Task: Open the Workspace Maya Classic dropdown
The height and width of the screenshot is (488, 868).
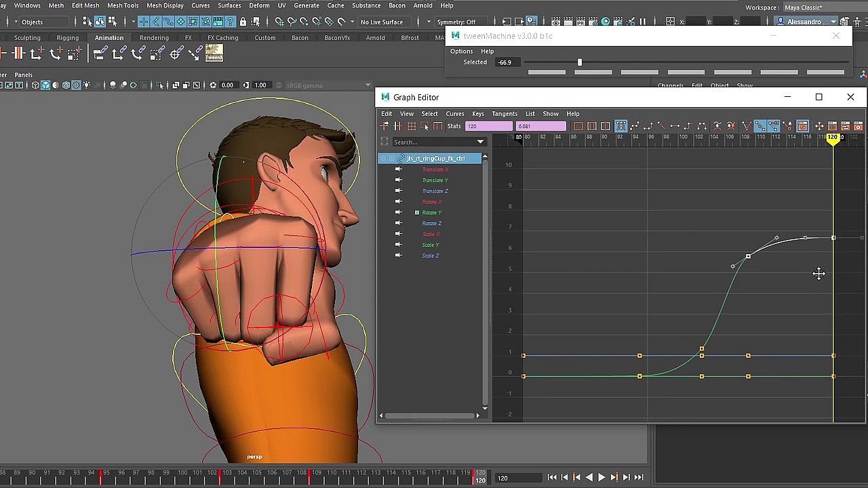Action: [824, 7]
